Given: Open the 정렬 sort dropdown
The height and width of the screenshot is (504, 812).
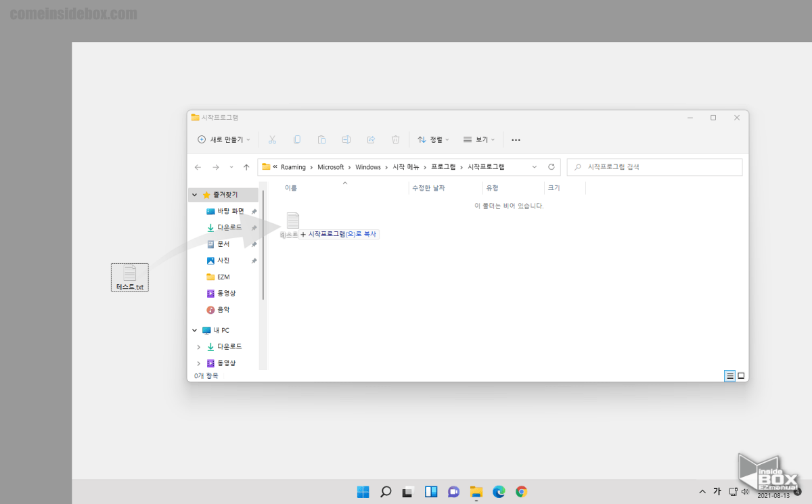Looking at the screenshot, I should (434, 139).
